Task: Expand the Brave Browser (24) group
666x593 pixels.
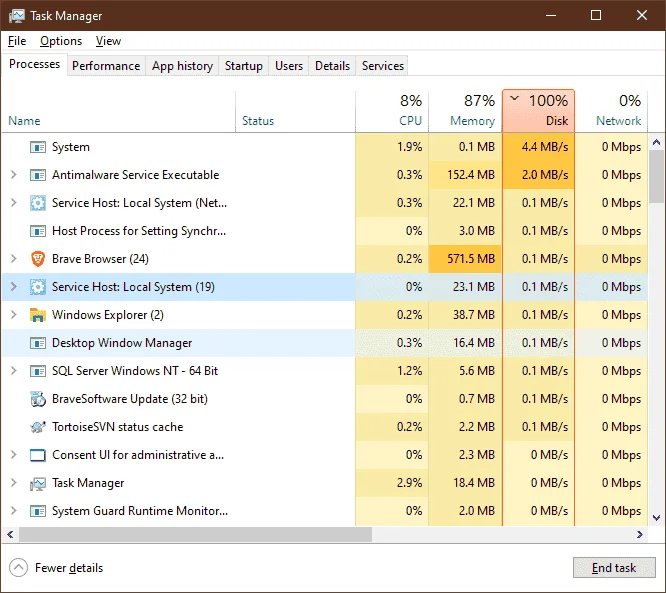Action: point(14,259)
